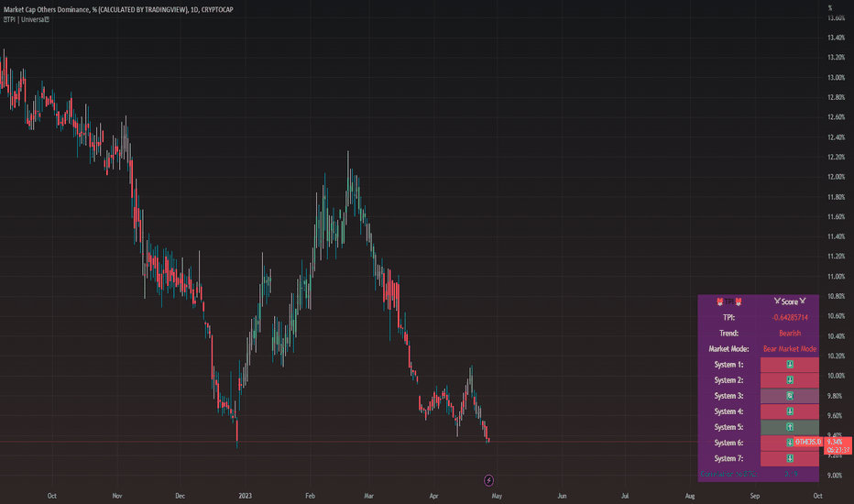Click the System 1: label
The image size is (854, 504).
[x=728, y=365]
